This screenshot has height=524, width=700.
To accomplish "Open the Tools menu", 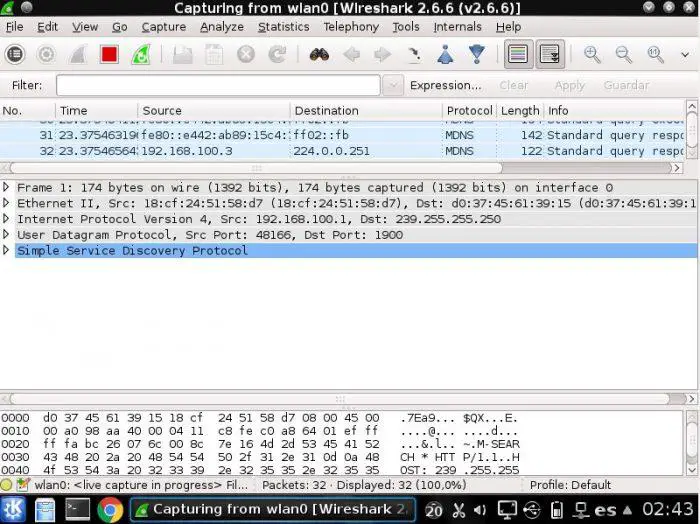I will 406,27.
